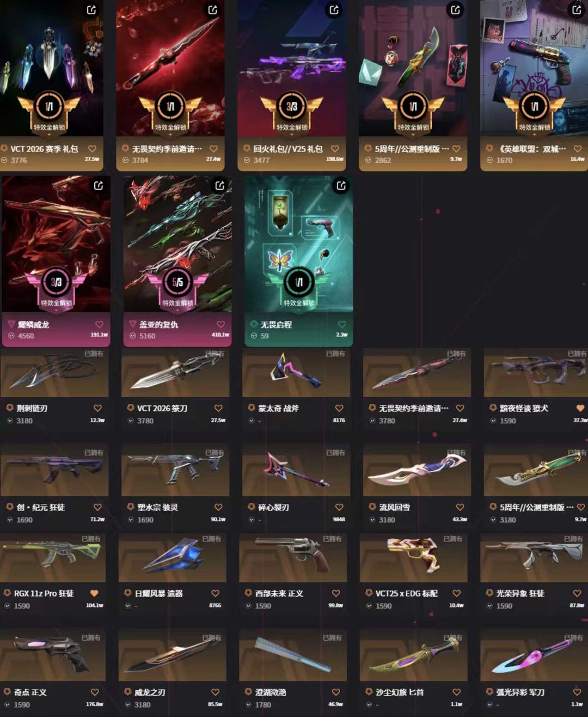Share the VCT 2026 赛季礼包 bundle card
Viewport: 588px width, 717px height.
[91, 9]
